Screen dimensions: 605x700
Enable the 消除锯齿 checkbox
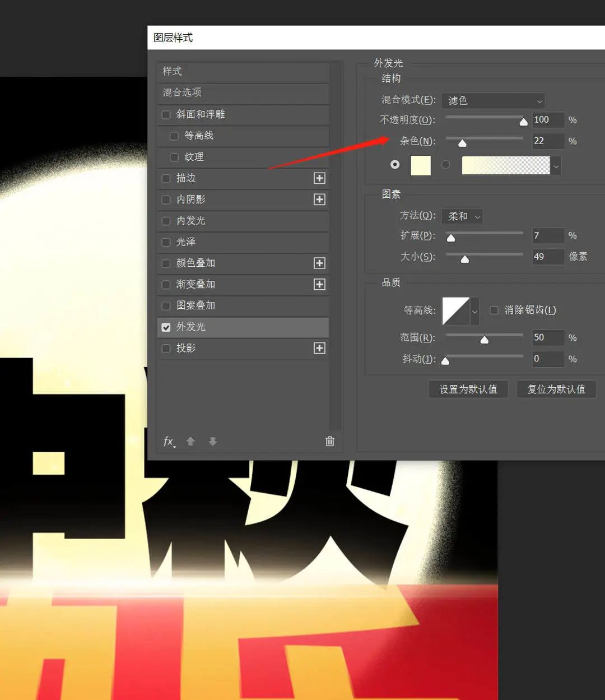(x=494, y=310)
